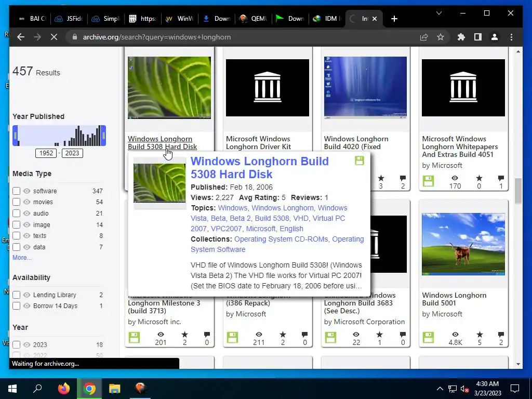
Task: Check the 2023 year filter box
Action: (16, 345)
